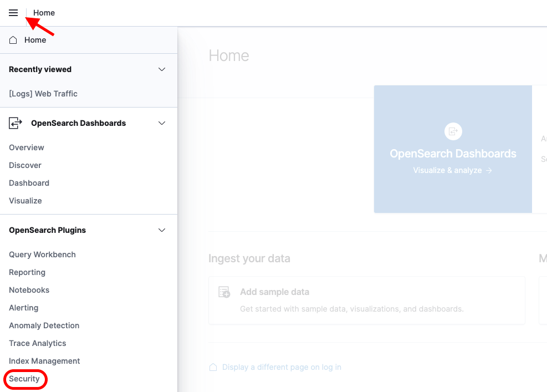Click the home icon in the sidebar
547x392 pixels.
point(13,40)
